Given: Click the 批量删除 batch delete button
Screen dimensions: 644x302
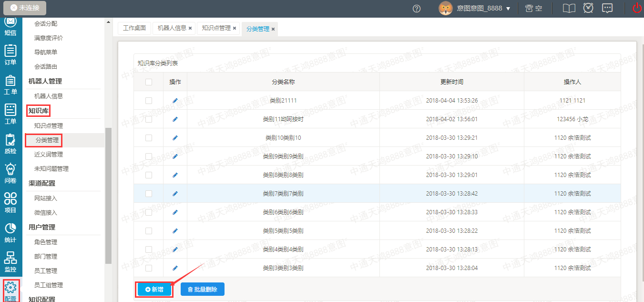Looking at the screenshot, I should [x=203, y=289].
